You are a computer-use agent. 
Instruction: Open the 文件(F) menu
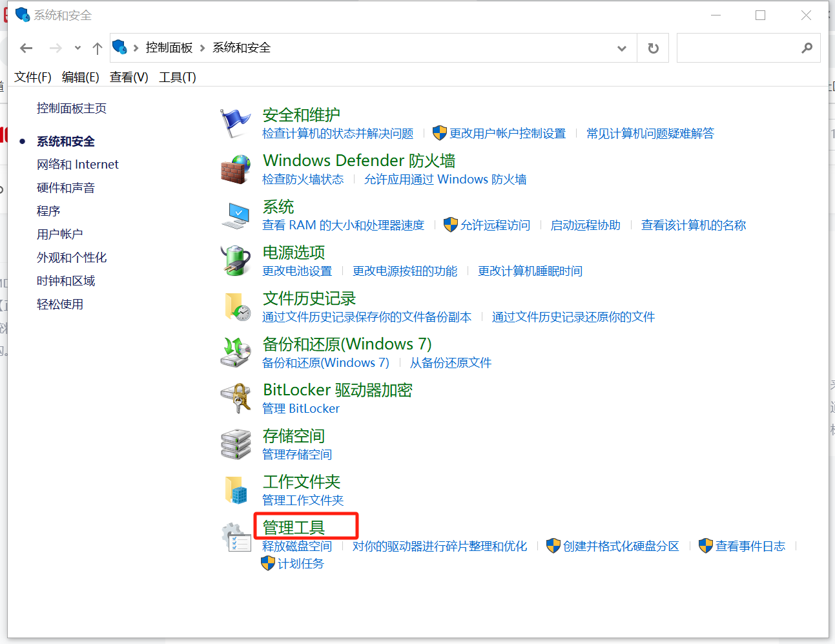pyautogui.click(x=33, y=78)
